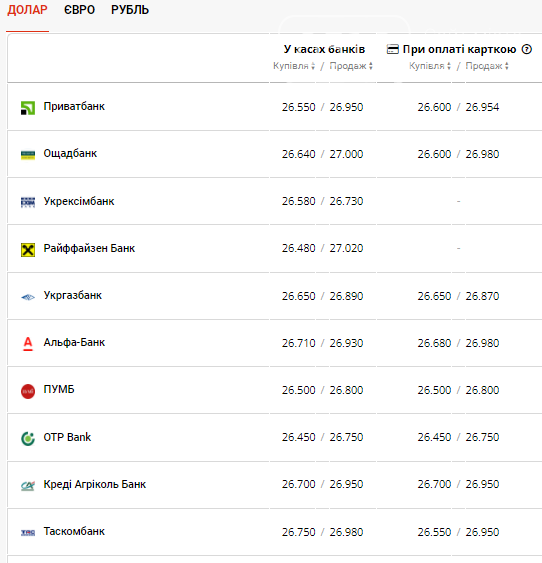The width and height of the screenshot is (542, 563).
Task: Select Таскомбанк card buy rate 26.550
Action: coord(434,532)
